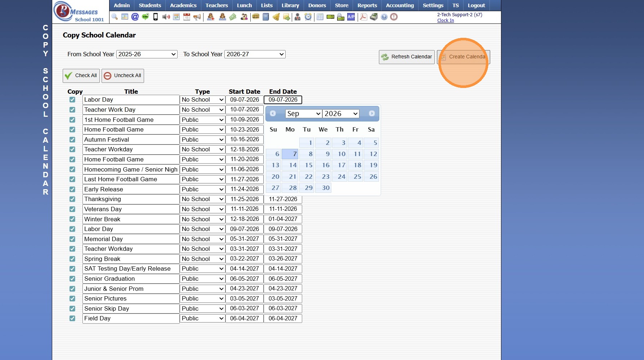This screenshot has height=360, width=644.
Task: Click the Uncheck All button
Action: 123,76
